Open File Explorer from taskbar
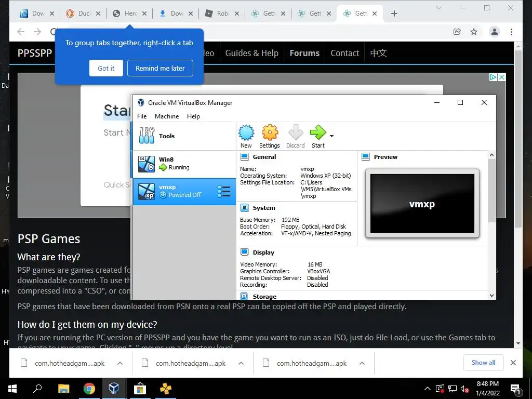Screen dimensions: 532x399 coord(63,389)
